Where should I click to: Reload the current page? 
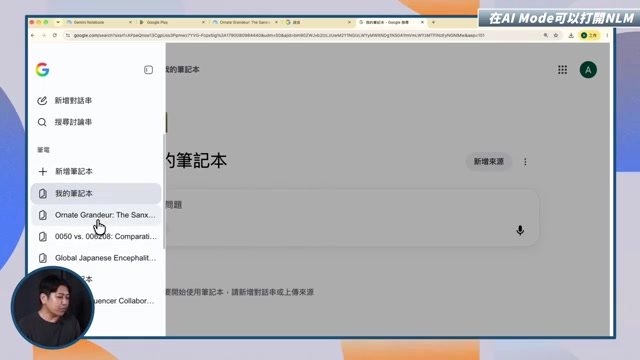(x=55, y=36)
